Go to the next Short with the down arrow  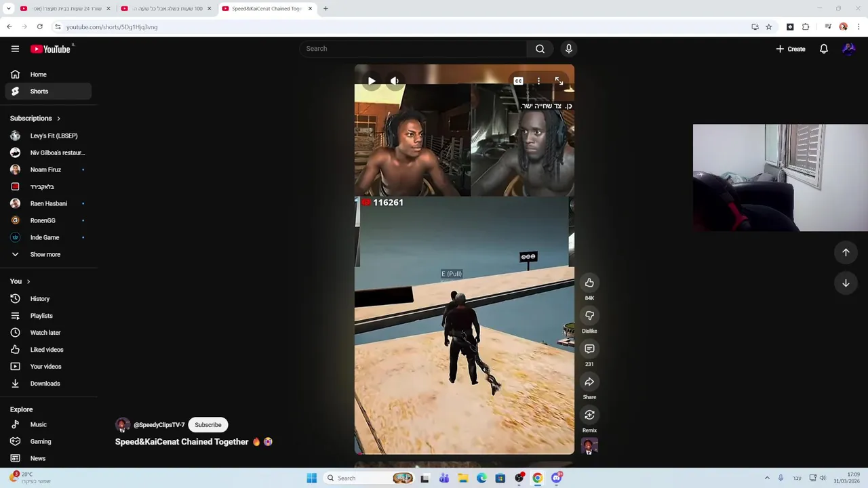846,283
